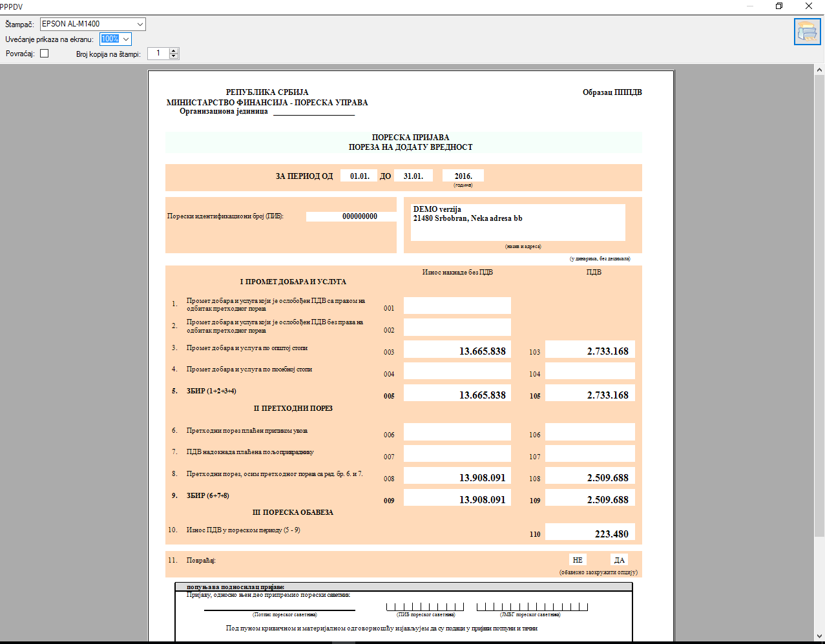Screen dimensions: 825x644
Task: Click the vertical scrollbar down arrow
Action: click(x=819, y=636)
